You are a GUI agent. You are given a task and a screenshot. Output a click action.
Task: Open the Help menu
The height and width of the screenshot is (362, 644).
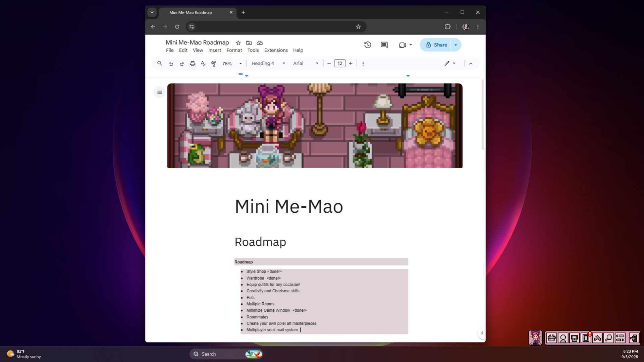click(298, 50)
